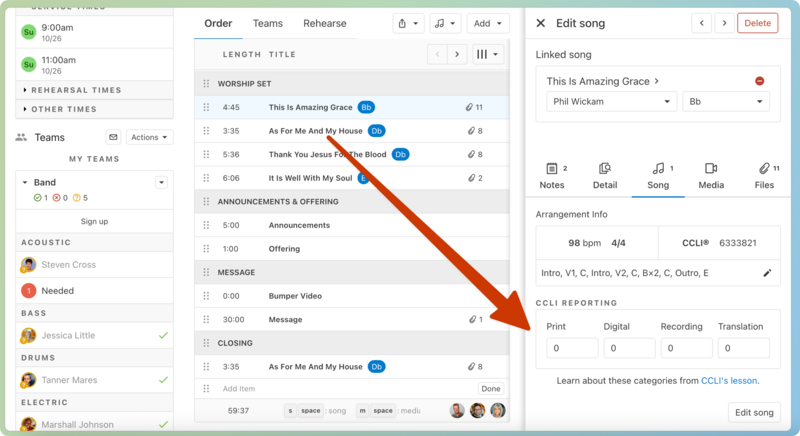Viewport: 800px width, 436px height.
Task: Click Db key badge on Thank You Jesus
Action: (401, 155)
